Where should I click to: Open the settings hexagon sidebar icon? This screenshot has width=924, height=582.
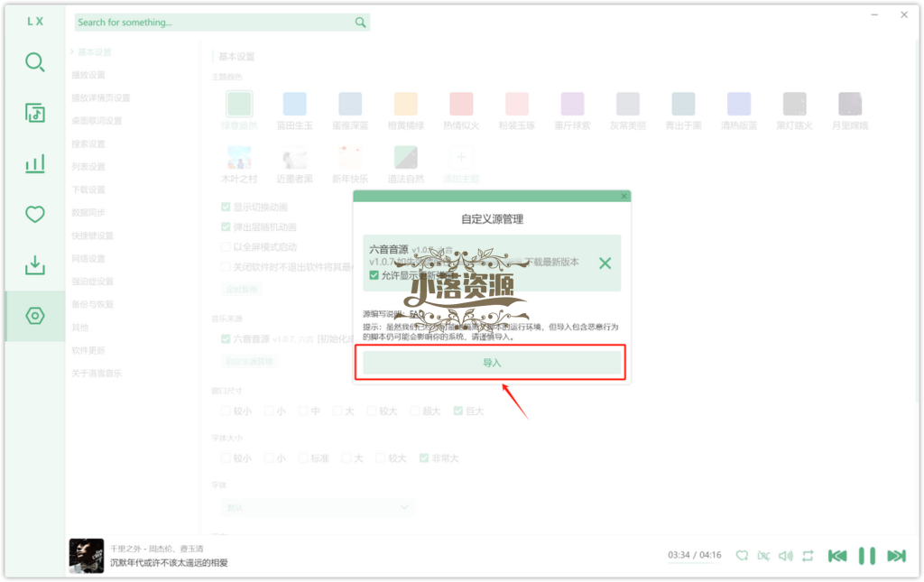tap(35, 316)
